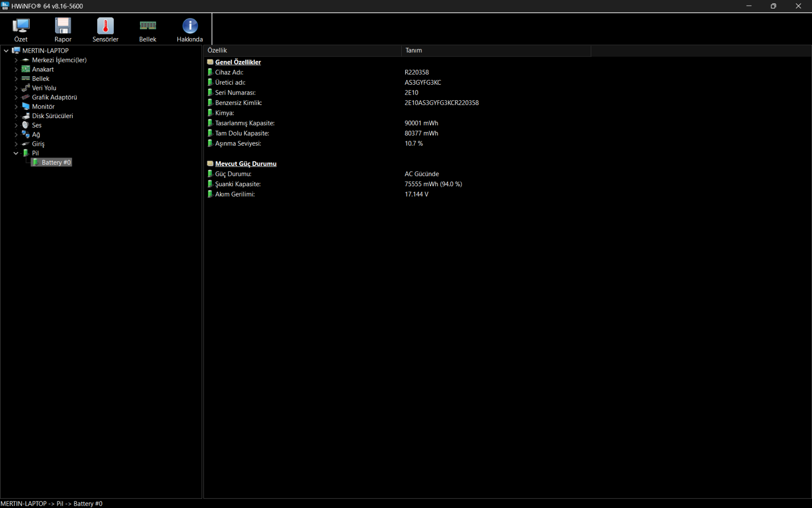Click the Monitör display icon
812x508 pixels.
tap(26, 106)
